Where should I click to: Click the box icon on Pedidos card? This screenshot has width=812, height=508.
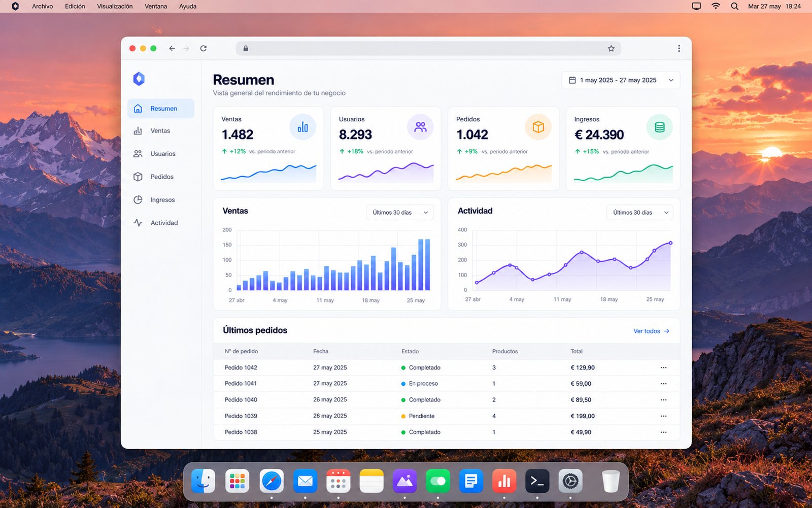[x=538, y=127]
